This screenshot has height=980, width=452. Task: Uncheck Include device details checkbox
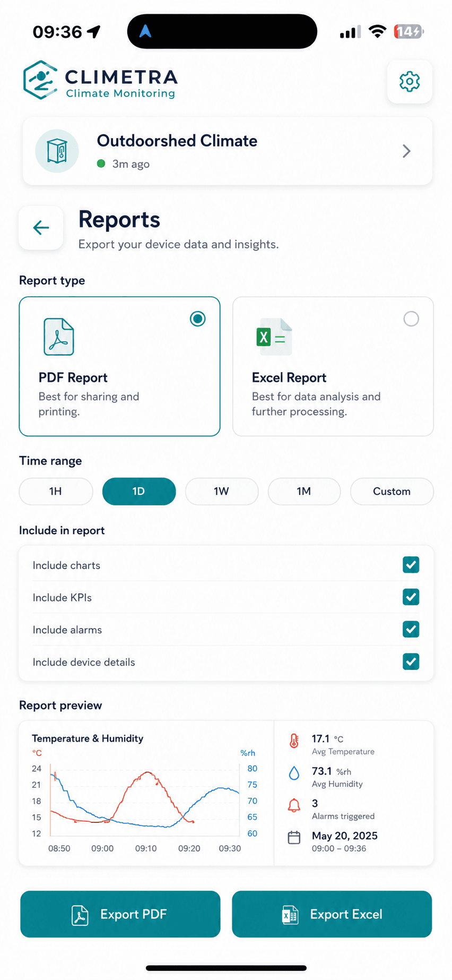(x=411, y=661)
